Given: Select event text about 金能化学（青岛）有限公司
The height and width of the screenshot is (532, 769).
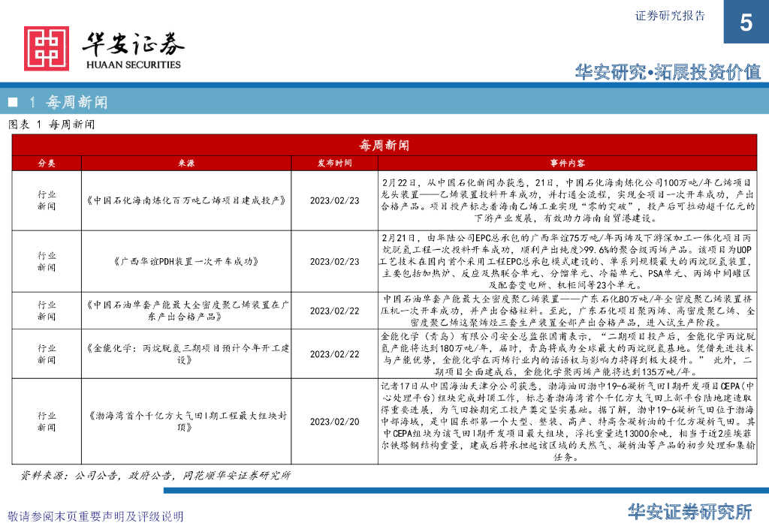Looking at the screenshot, I should pyautogui.click(x=568, y=353).
